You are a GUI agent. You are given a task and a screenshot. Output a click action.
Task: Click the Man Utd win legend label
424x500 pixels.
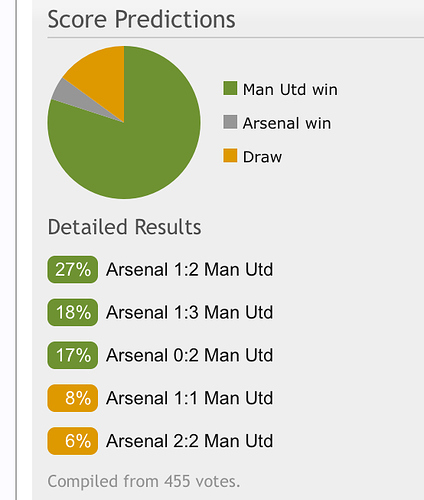pos(290,89)
